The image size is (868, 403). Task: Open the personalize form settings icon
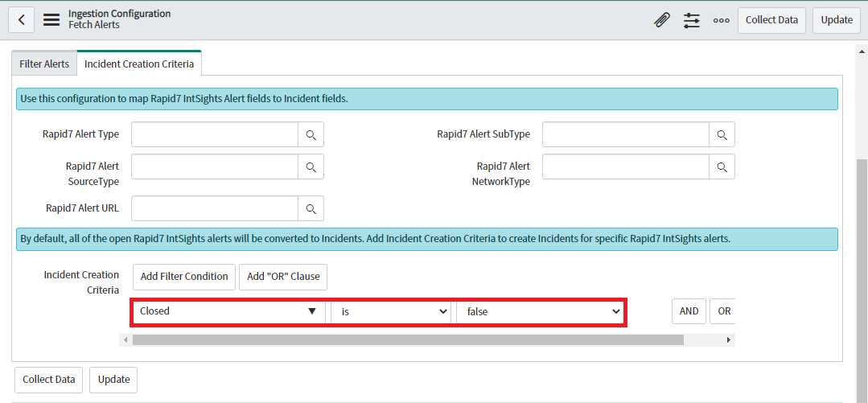pyautogui.click(x=692, y=20)
